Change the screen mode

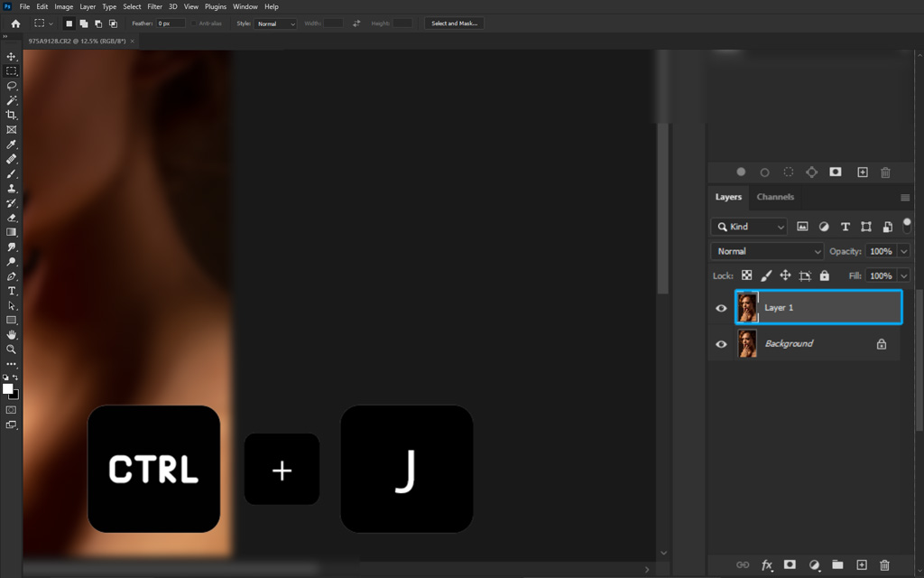pyautogui.click(x=11, y=424)
